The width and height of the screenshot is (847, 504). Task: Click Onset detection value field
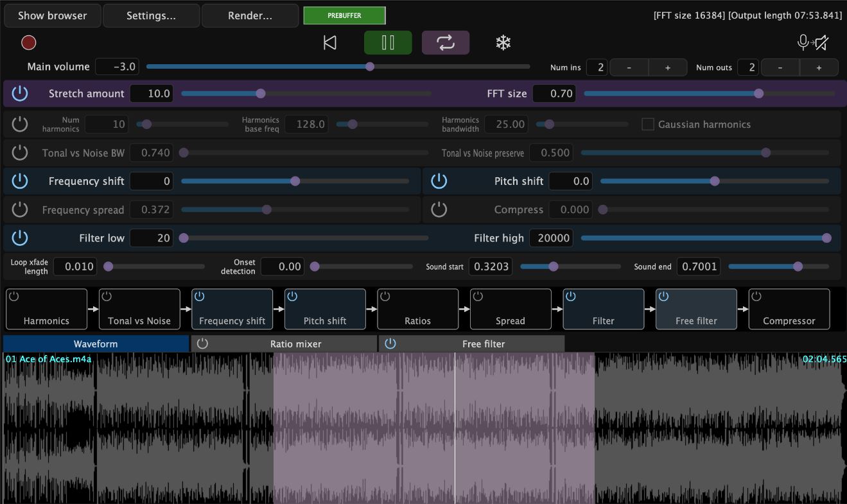pyautogui.click(x=283, y=266)
